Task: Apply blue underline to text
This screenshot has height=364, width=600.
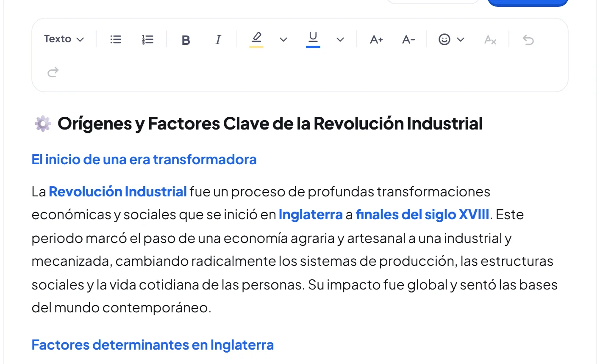Action: coord(313,40)
